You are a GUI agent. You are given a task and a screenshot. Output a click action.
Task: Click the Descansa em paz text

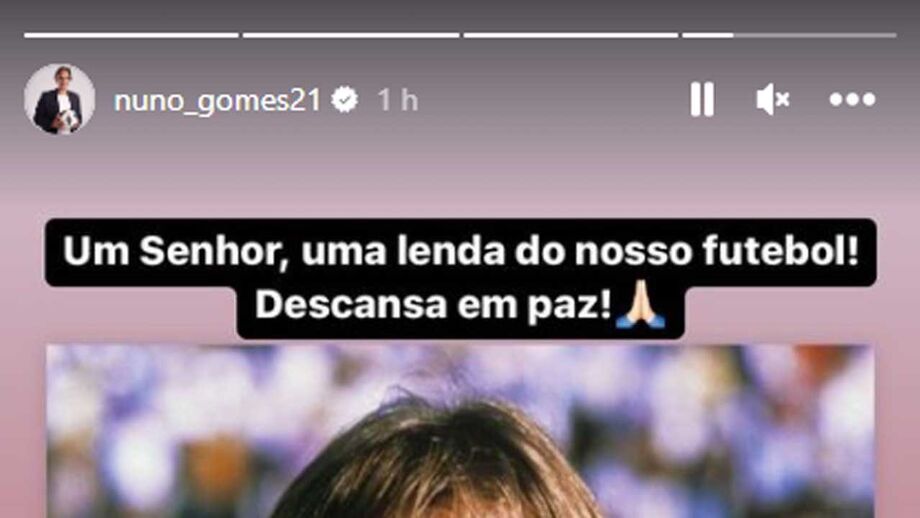point(433,305)
